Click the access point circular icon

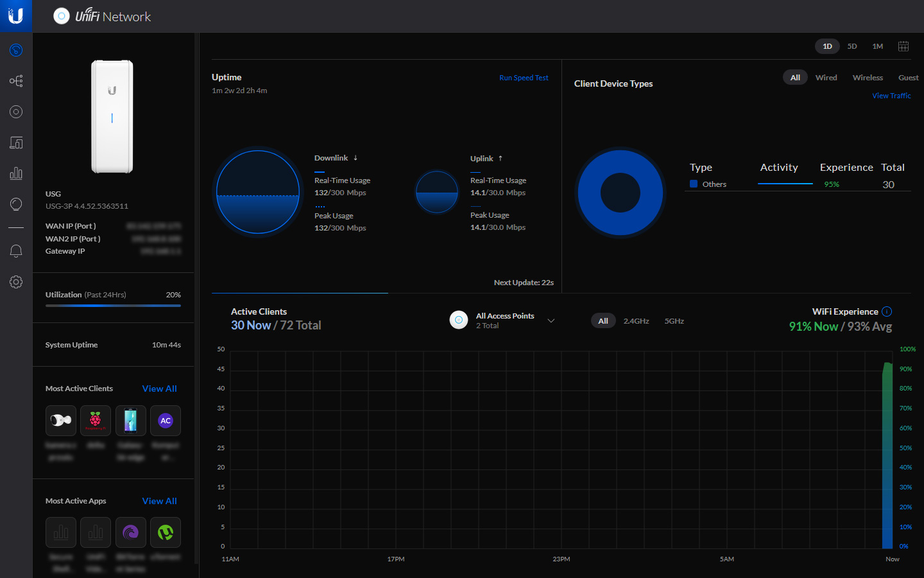click(459, 320)
